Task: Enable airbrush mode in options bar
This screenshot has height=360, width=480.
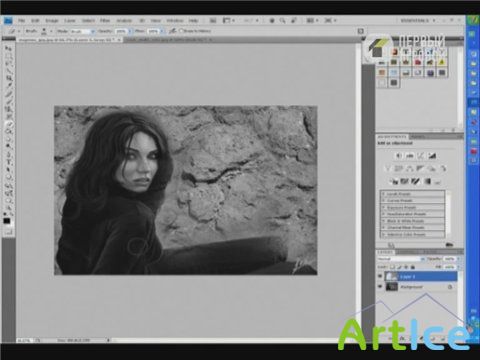Action: pyautogui.click(x=172, y=31)
